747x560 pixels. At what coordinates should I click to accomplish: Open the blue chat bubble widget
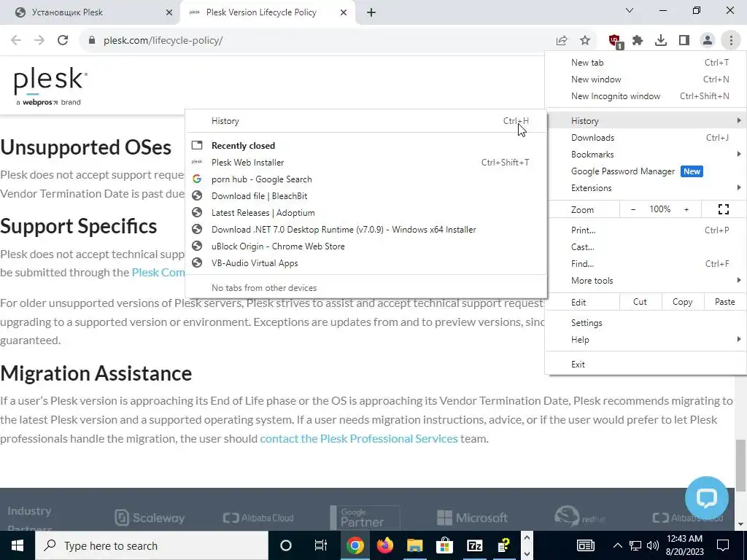706,497
